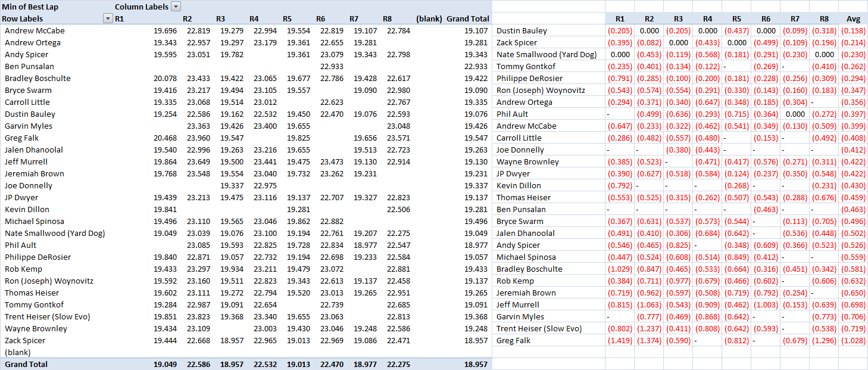Select Andrew McCabe in pivot row labels
Screen dimensions: 868x370
tap(35, 30)
